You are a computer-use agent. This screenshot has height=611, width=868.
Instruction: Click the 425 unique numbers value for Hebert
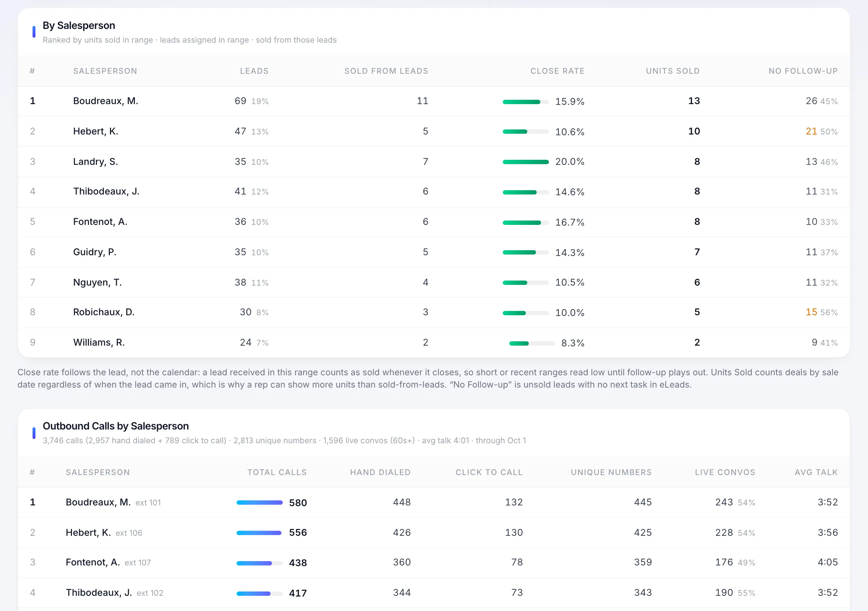[643, 533]
